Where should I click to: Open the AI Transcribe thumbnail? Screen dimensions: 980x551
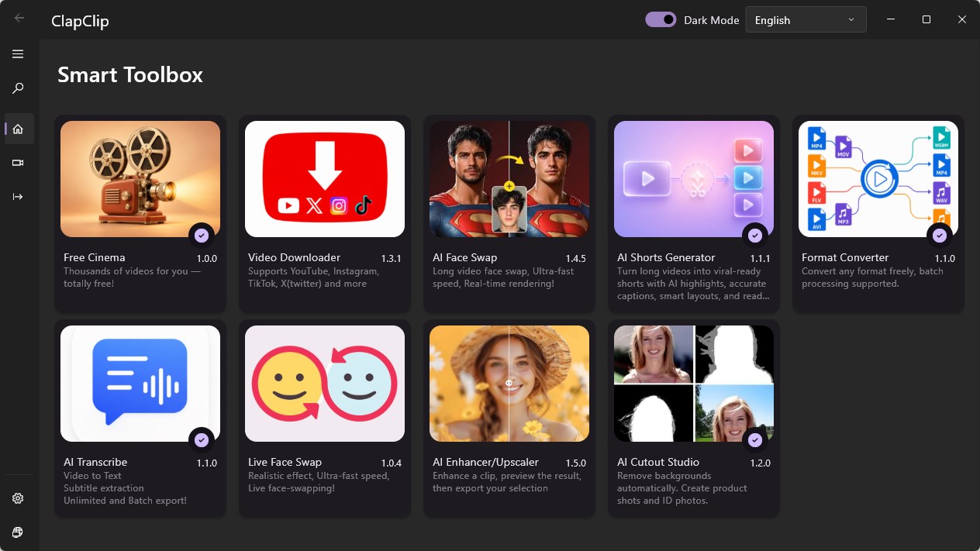140,384
